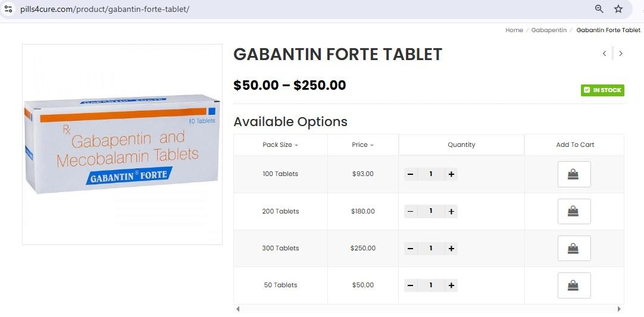Open Gabapentin category breadcrumb

click(549, 30)
